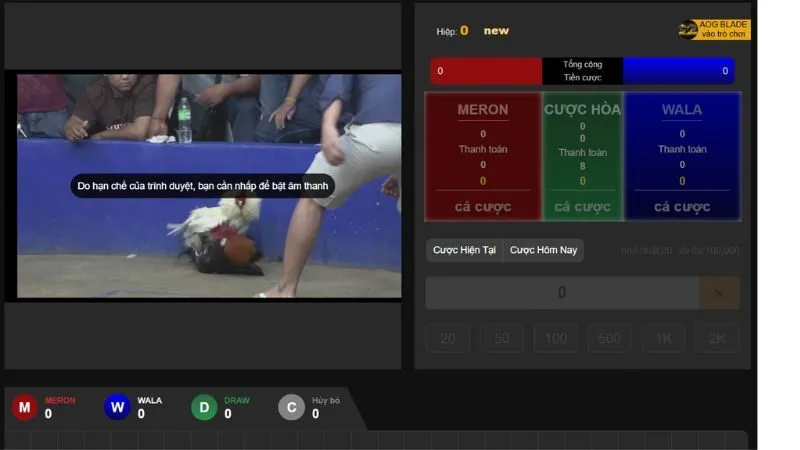Place bet on CƯỢC HÒA via cá cược
This screenshot has width=800, height=450.
click(582, 207)
